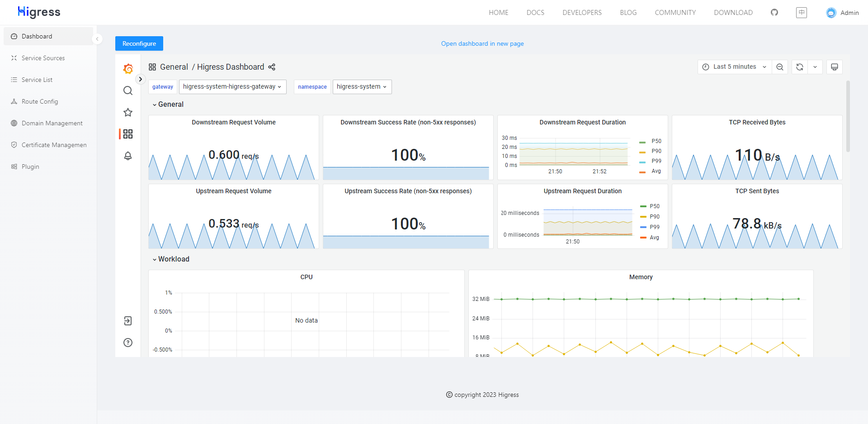The height and width of the screenshot is (424, 868).
Task: Click the Downstream Success Rate panel title
Action: [408, 123]
